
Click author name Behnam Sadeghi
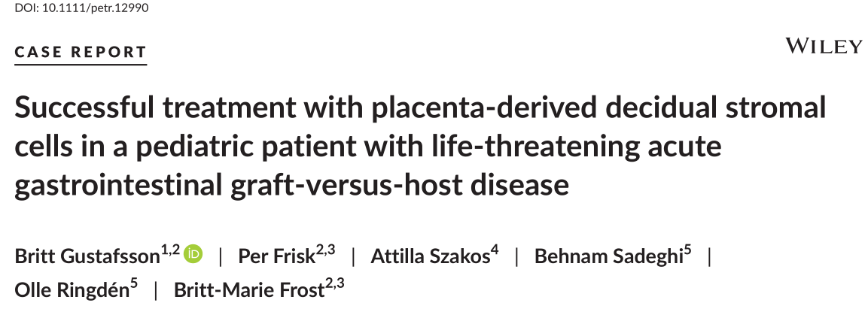pos(608,256)
